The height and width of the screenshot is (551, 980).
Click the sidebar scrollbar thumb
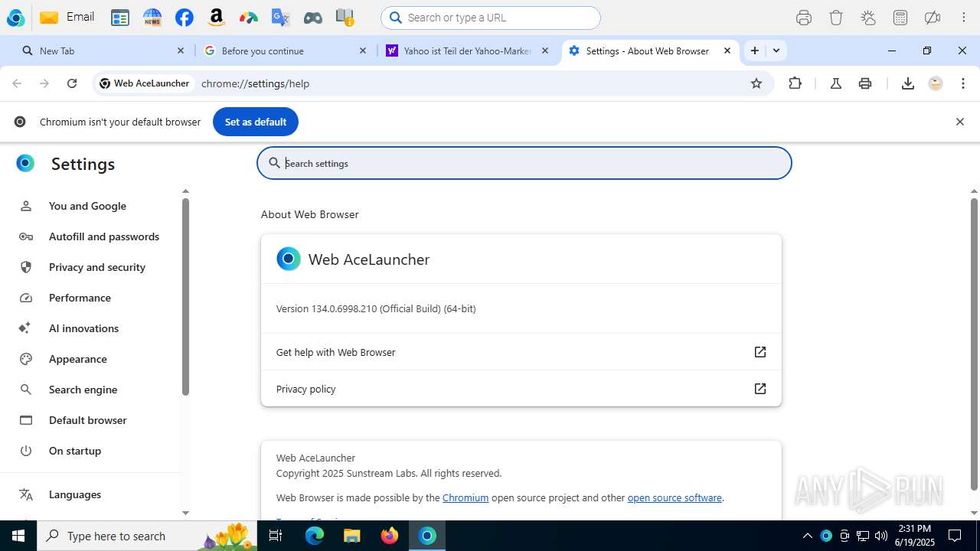[x=185, y=297]
